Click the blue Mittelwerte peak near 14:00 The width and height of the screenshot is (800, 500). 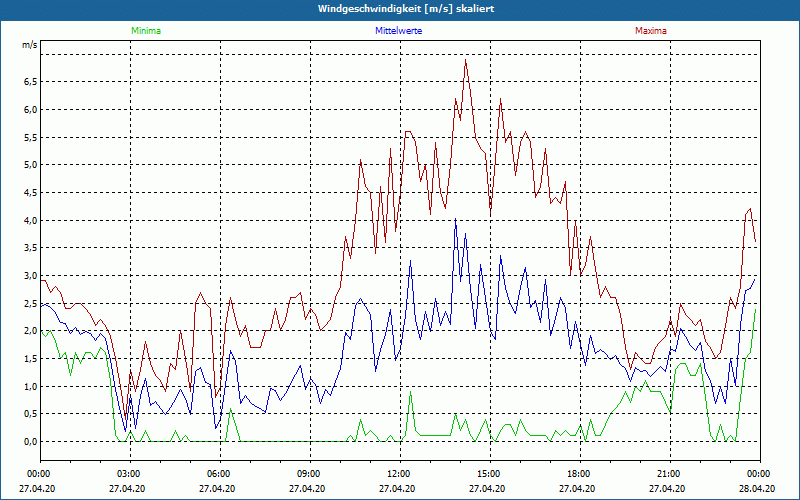pyautogui.click(x=455, y=219)
